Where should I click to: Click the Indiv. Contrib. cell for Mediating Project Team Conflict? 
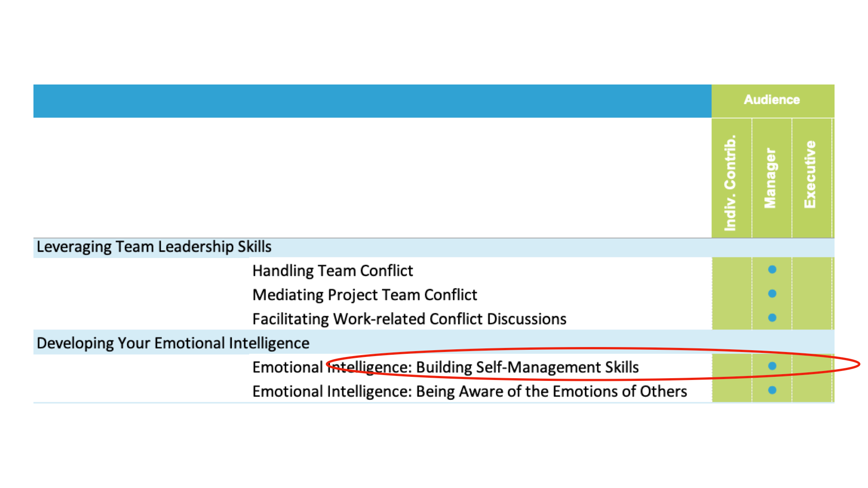[731, 294]
